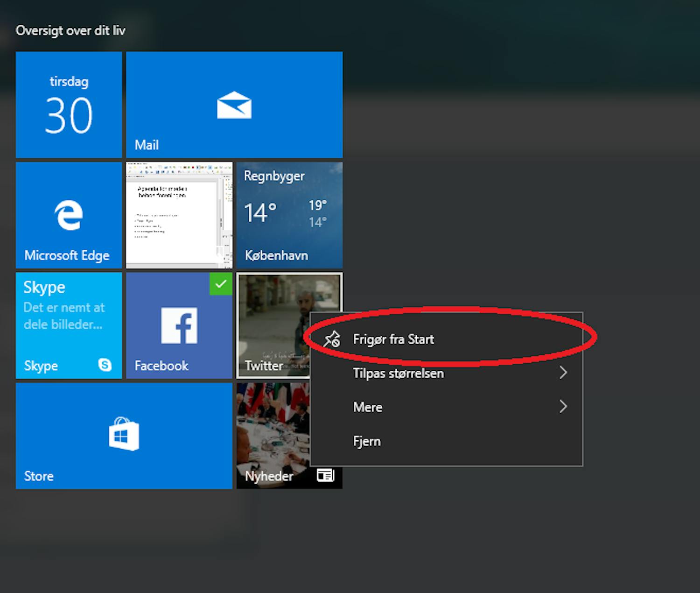The height and width of the screenshot is (593, 700).
Task: Click the Oversigt over dit liv heading
Action: pyautogui.click(x=70, y=30)
